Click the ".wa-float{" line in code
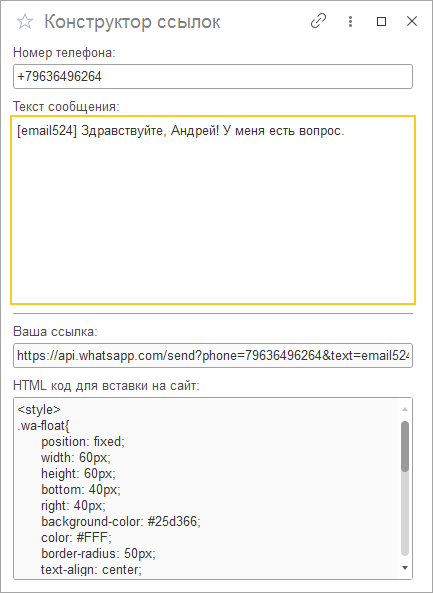The height and width of the screenshot is (593, 433). [43, 425]
